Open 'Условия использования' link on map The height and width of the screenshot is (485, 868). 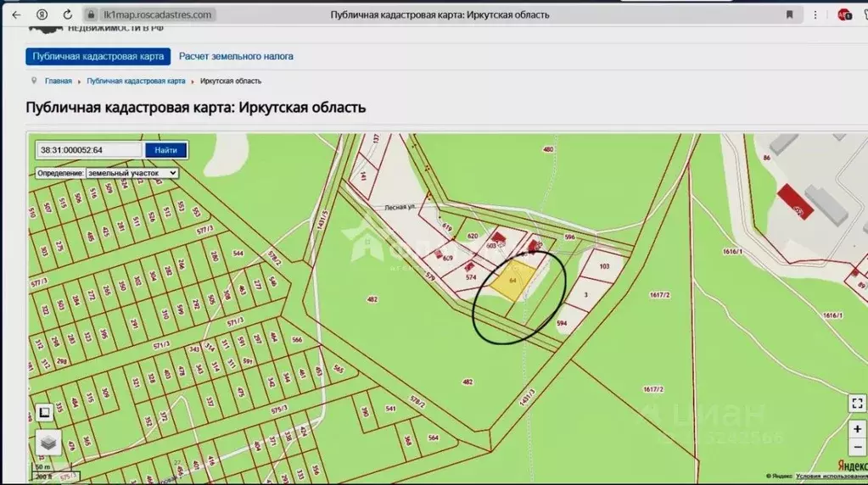tap(831, 477)
